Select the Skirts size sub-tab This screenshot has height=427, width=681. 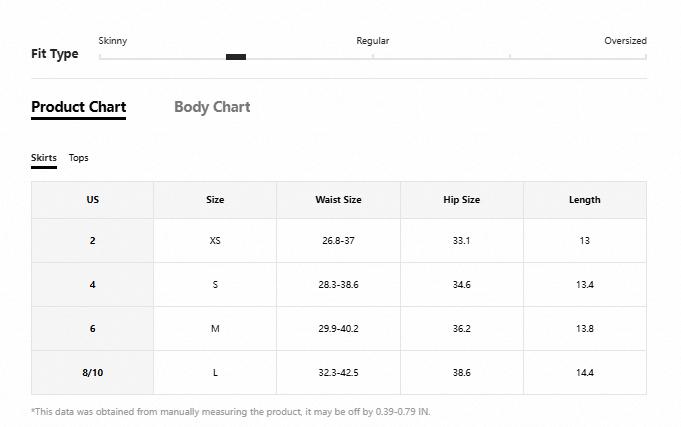coord(44,158)
